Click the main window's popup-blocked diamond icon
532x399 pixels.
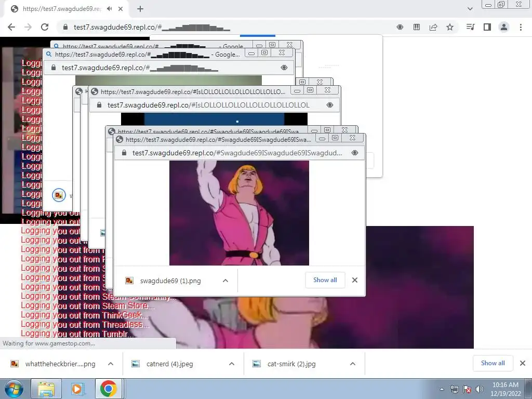tap(400, 27)
